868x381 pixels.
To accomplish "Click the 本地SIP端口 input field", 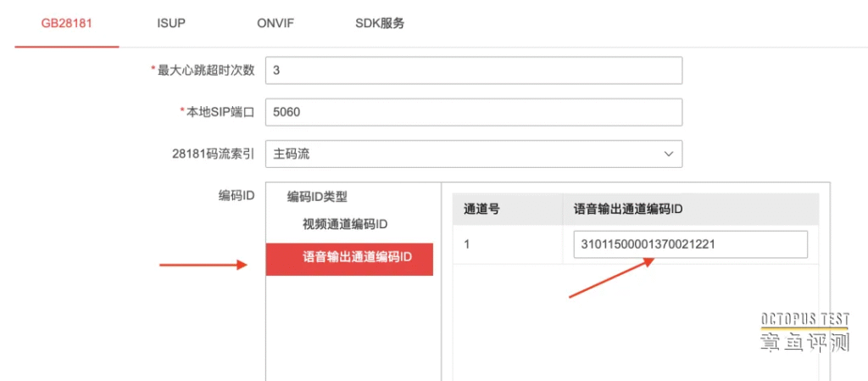I will 474,112.
